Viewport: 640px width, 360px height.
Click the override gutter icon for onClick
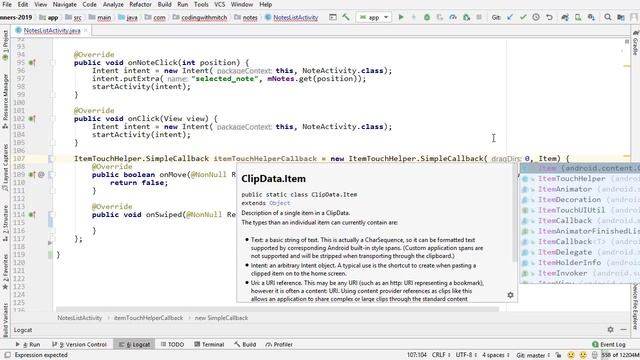[x=32, y=118]
